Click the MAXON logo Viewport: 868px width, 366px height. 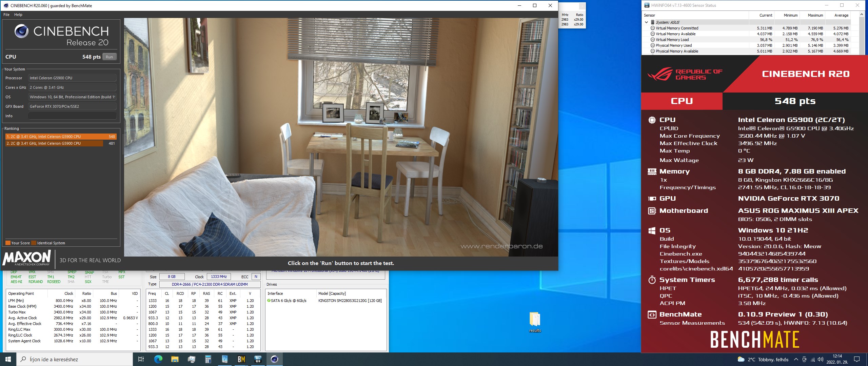click(x=26, y=258)
